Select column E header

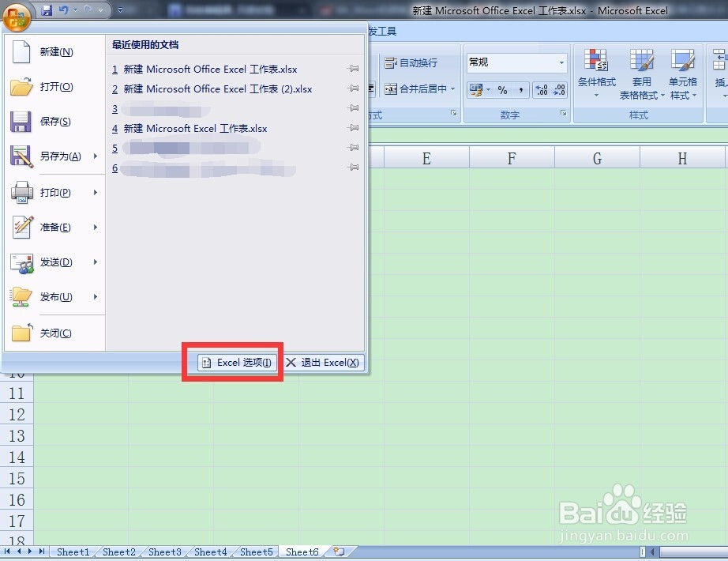tap(426, 158)
